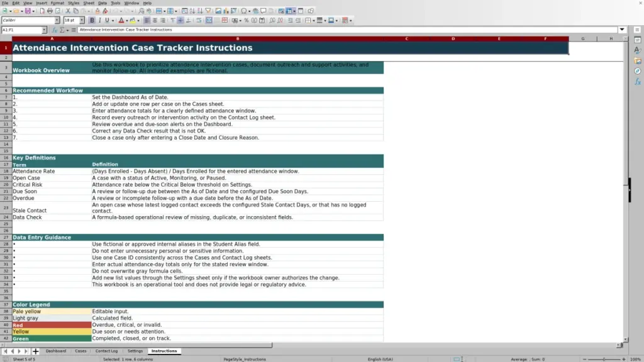Switch to the Dashboard sheet tab
Image resolution: width=644 pixels, height=362 pixels.
(x=56, y=351)
